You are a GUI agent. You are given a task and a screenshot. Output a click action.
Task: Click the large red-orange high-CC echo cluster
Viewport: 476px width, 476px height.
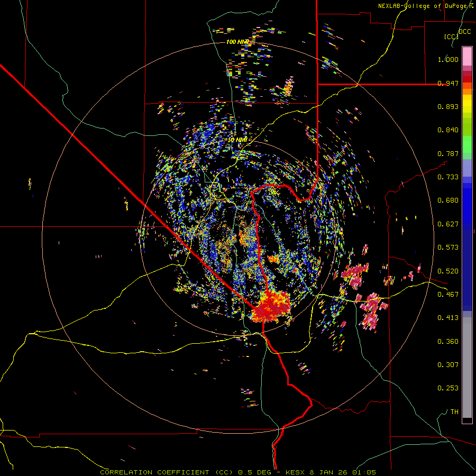[271, 306]
